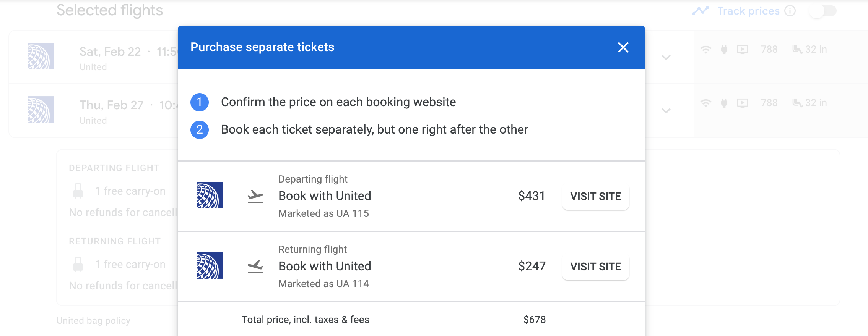Click Wi-Fi icon on Sat, Feb 22 flight
The width and height of the screenshot is (868, 336).
(x=705, y=49)
